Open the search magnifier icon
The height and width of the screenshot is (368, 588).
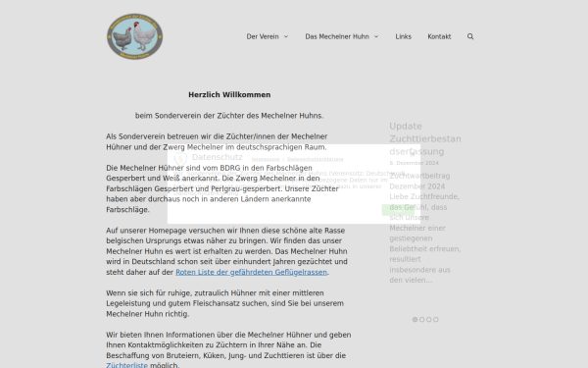(x=470, y=36)
